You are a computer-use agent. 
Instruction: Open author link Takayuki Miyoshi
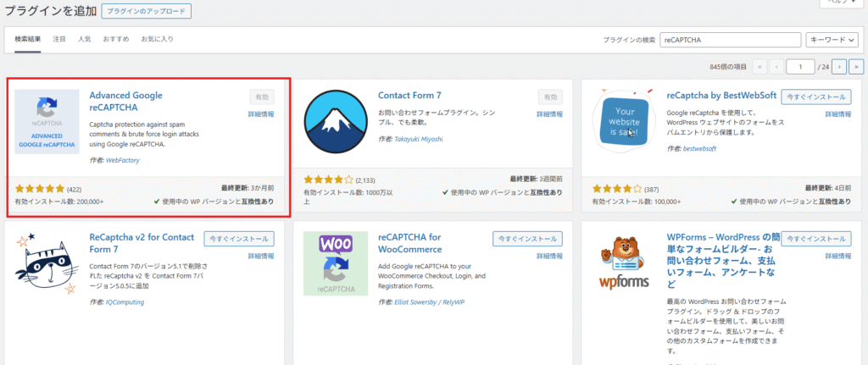click(419, 139)
